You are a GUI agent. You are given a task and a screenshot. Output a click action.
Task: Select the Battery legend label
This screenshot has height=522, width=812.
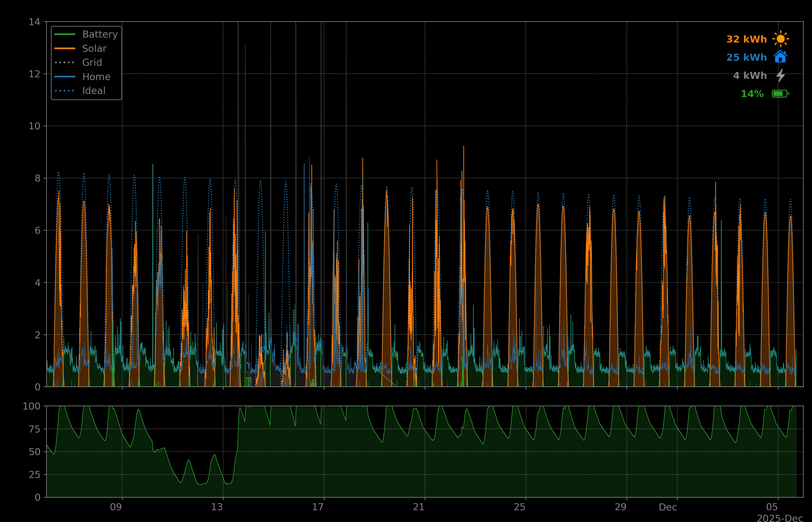coord(100,34)
